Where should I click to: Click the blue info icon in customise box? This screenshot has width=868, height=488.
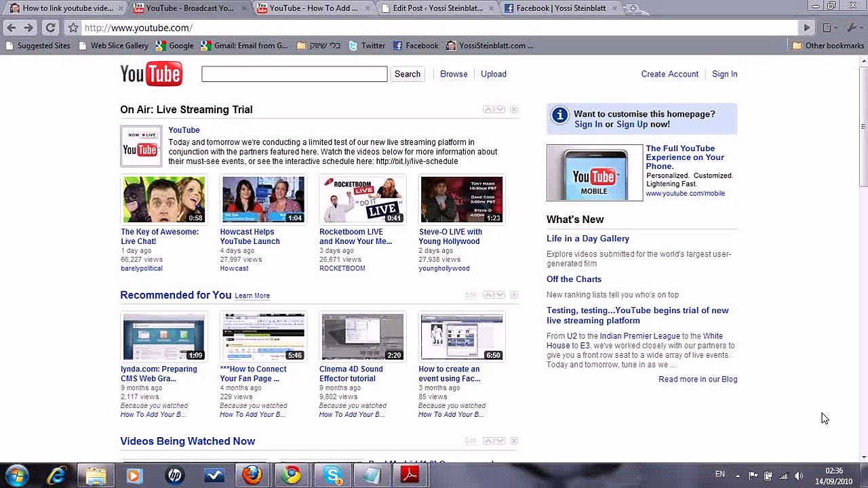click(559, 115)
